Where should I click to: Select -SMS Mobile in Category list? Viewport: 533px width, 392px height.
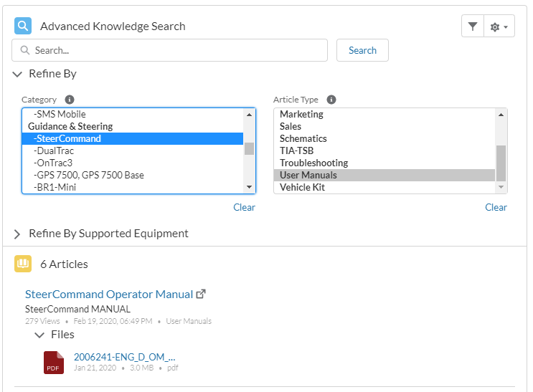coord(133,114)
